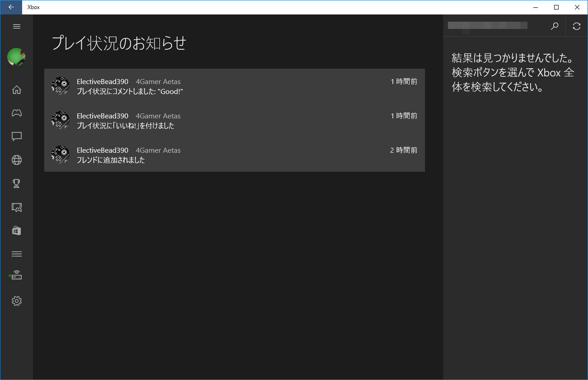This screenshot has height=380, width=588.
Task: Open Game DVR captures icon
Action: point(17,207)
